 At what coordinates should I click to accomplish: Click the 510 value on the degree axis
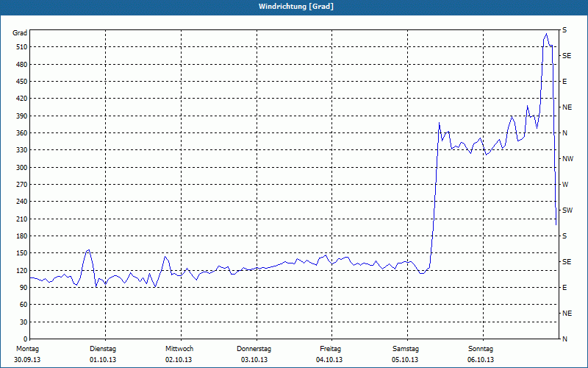tap(21, 47)
